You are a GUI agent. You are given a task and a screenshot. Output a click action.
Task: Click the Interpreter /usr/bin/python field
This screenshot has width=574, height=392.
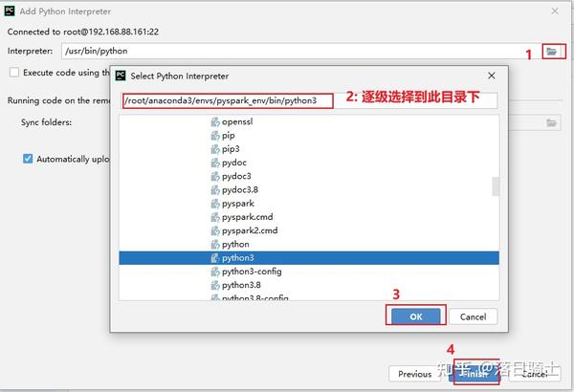pyautogui.click(x=302, y=51)
